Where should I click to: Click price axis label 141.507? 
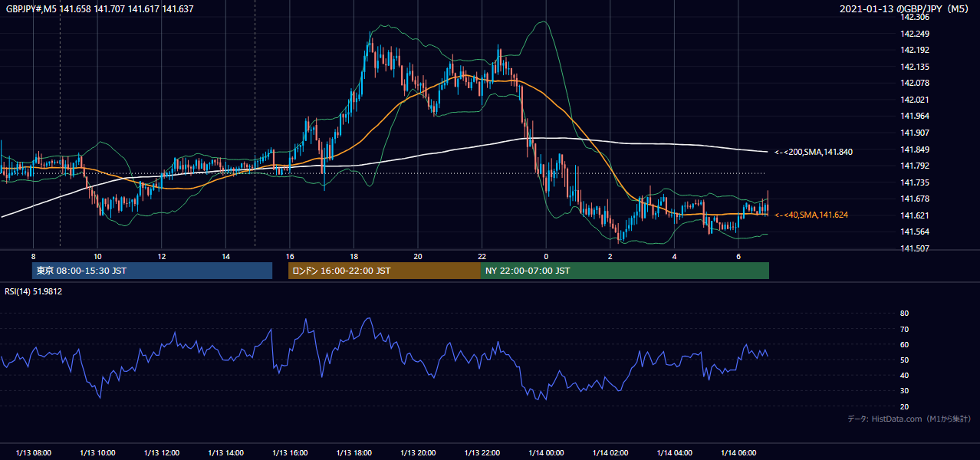(x=915, y=248)
